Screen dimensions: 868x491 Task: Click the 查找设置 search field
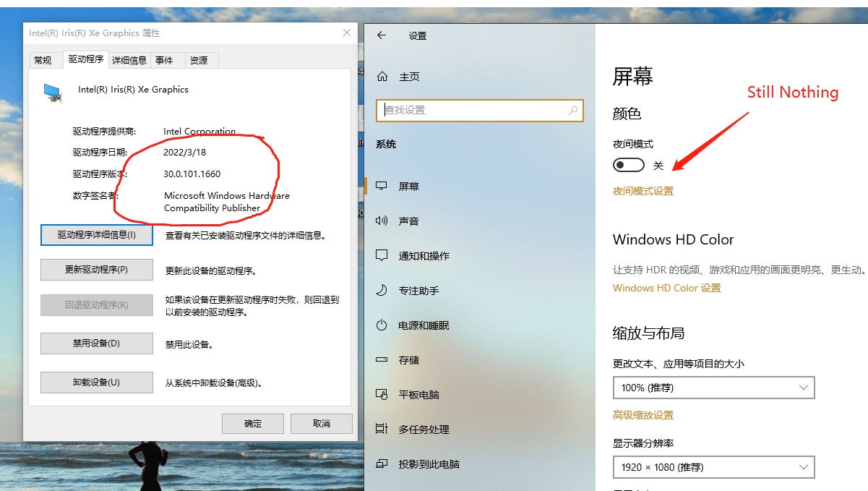pyautogui.click(x=479, y=111)
